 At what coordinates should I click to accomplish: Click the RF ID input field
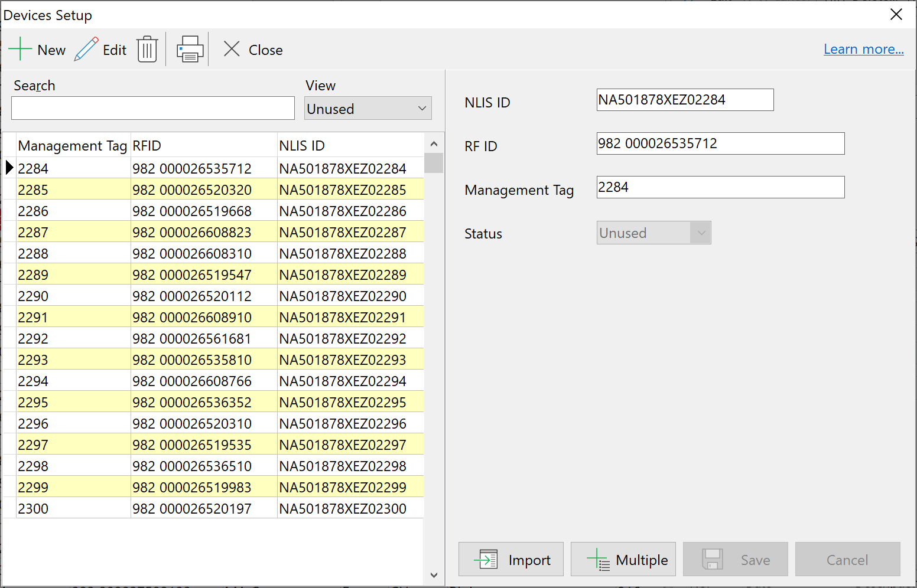click(x=721, y=143)
